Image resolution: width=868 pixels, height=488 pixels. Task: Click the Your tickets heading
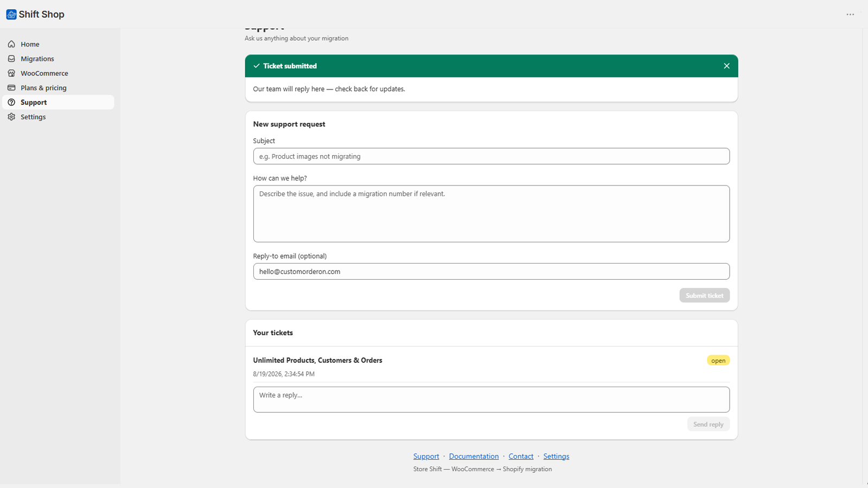[x=273, y=333]
